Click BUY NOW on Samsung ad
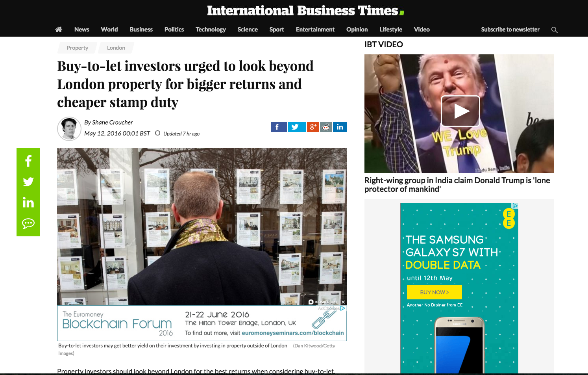This screenshot has height=375, width=588. coord(435,292)
